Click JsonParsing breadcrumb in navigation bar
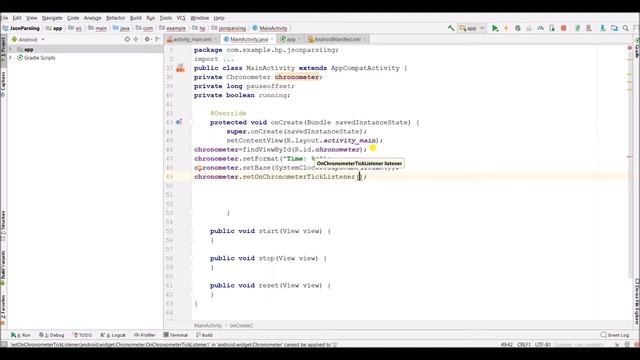Image resolution: width=640 pixels, height=360 pixels. coord(21,28)
